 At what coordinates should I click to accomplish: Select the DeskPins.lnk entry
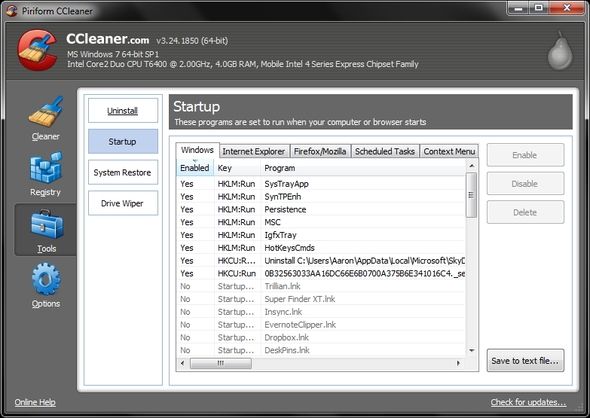coord(321,350)
